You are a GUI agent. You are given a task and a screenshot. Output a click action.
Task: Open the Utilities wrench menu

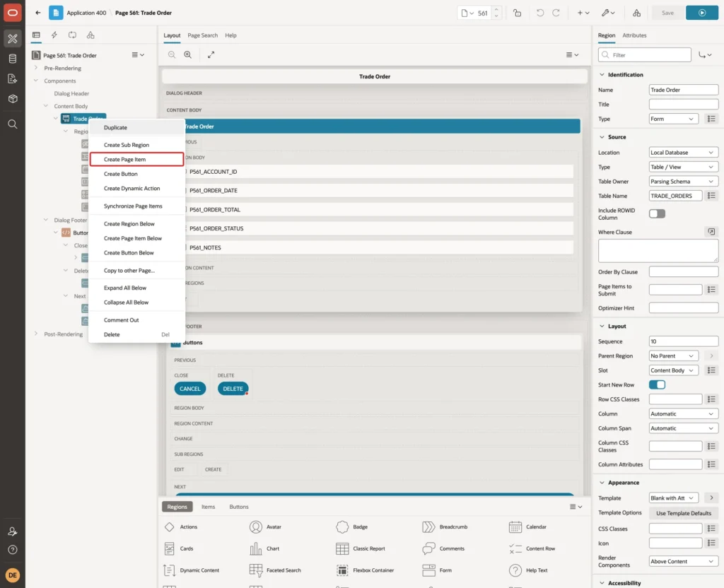[x=607, y=13]
